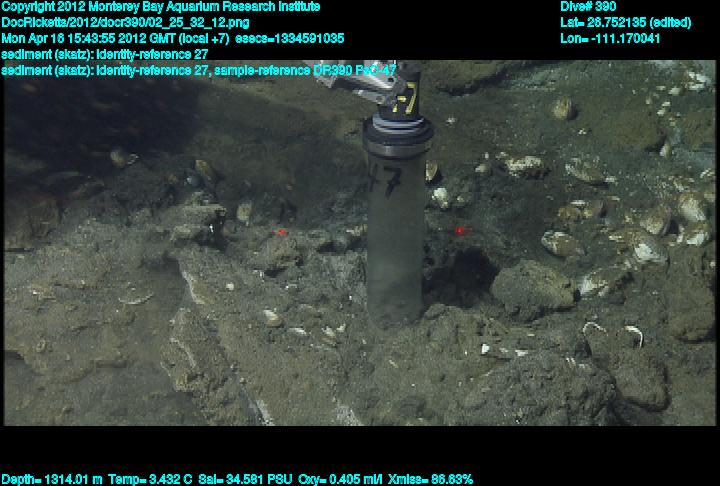Click the sample-reference DR390 PsC-47 text
Screen dimensions: 720x486
click(x=305, y=70)
